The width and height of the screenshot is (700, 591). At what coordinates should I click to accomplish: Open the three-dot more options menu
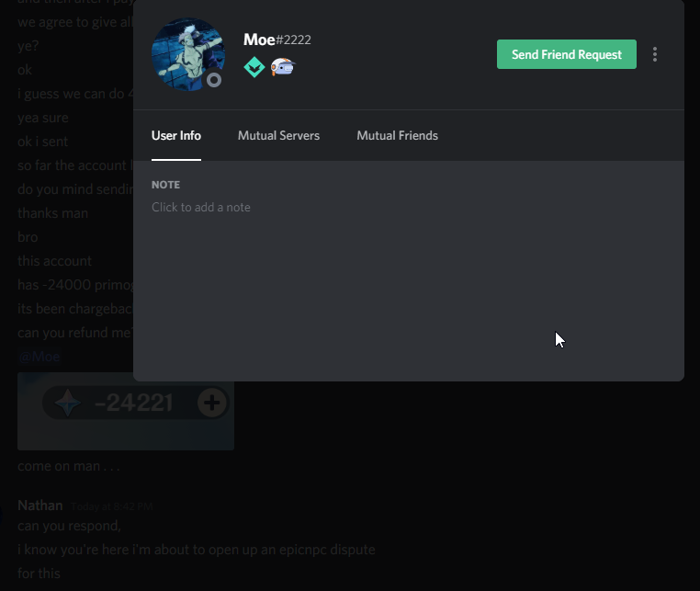[655, 54]
